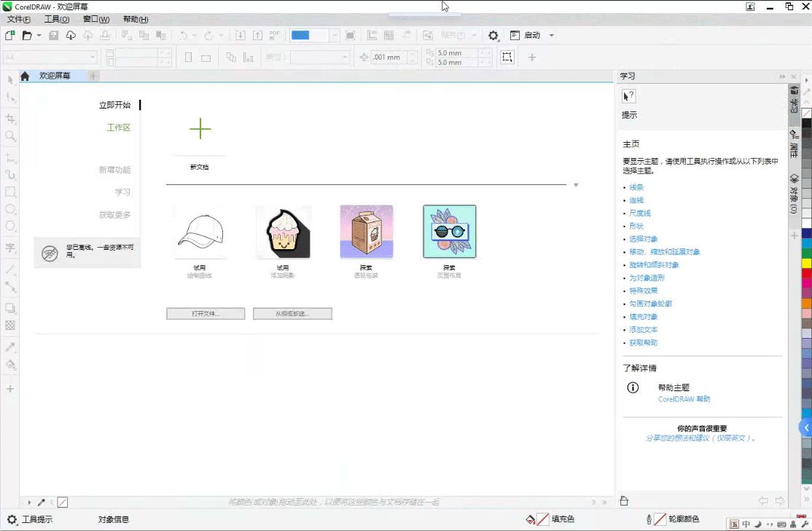This screenshot has width=812, height=531.
Task: Expand the zoom level dropdown
Action: pyautogui.click(x=335, y=35)
